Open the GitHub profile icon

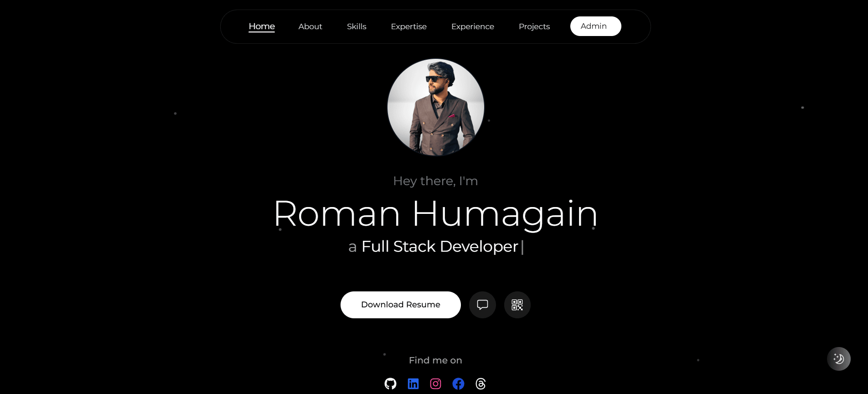pos(390,384)
